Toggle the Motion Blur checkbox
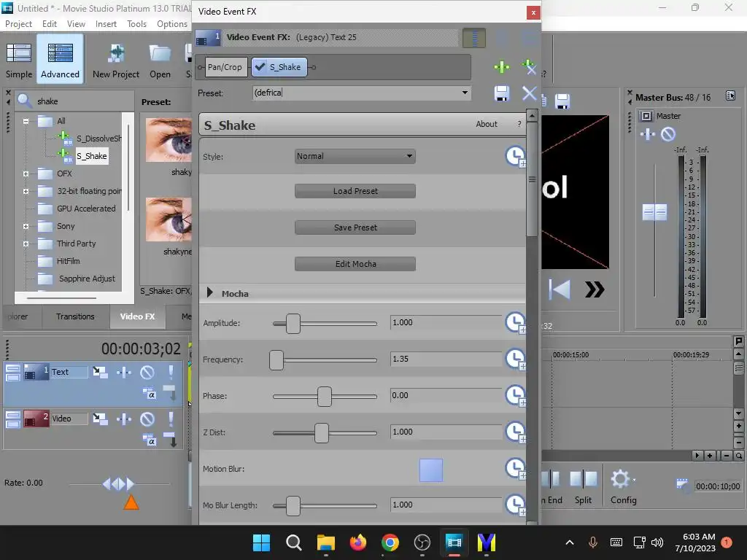 pos(431,470)
